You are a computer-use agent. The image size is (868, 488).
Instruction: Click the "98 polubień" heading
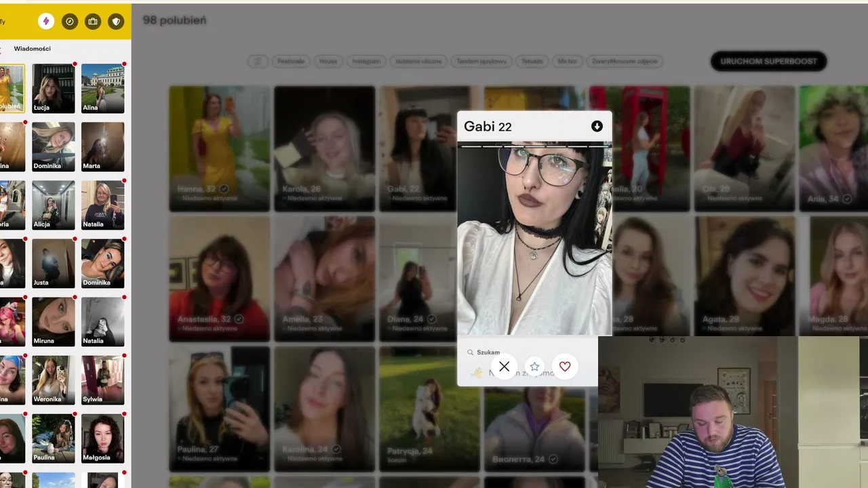[174, 20]
